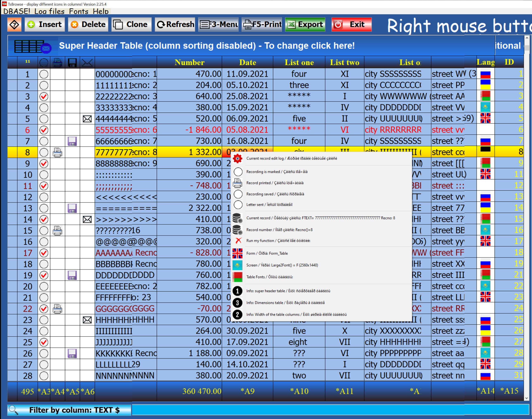This screenshot has width=532, height=419.
Task: Open the Fonts menu
Action: 79,11
